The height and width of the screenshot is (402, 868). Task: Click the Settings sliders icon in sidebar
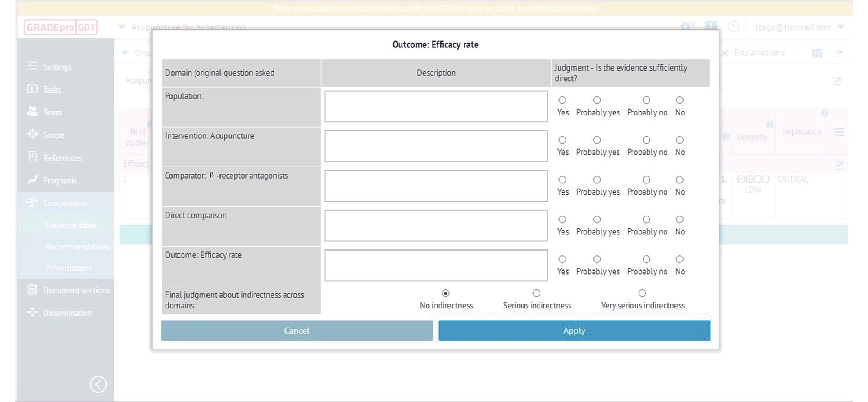32,66
